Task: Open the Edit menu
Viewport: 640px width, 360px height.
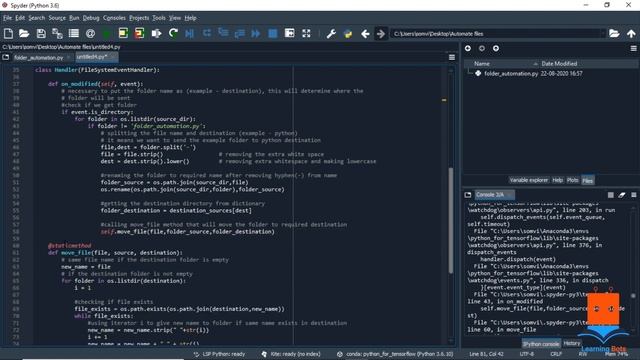Action: [20, 18]
